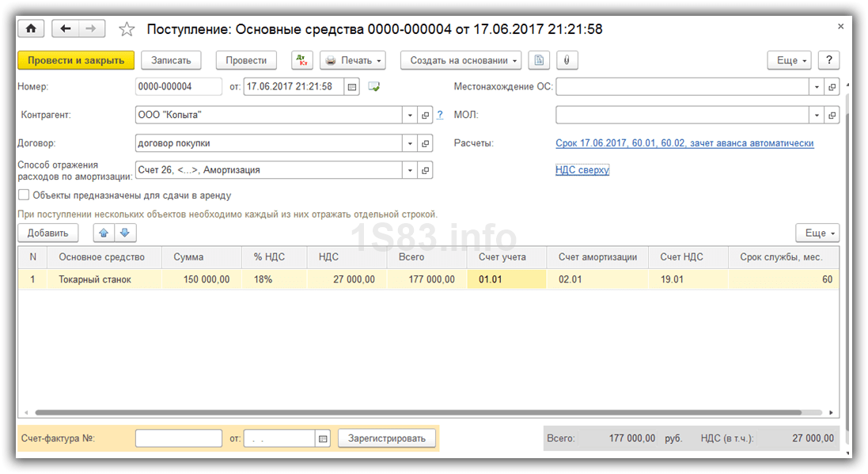Image resolution: width=868 pixels, height=474 pixels.
Task: Expand Местонахождение ОС dropdown
Action: [817, 87]
